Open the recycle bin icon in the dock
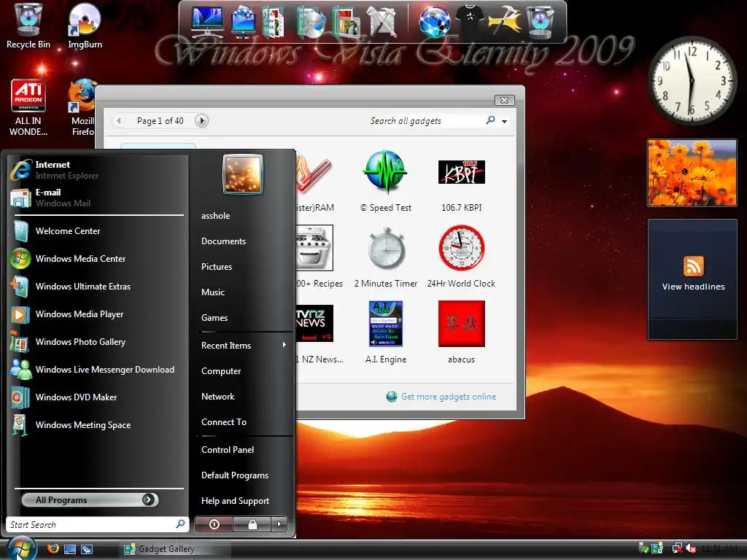747x560 pixels. (541, 21)
